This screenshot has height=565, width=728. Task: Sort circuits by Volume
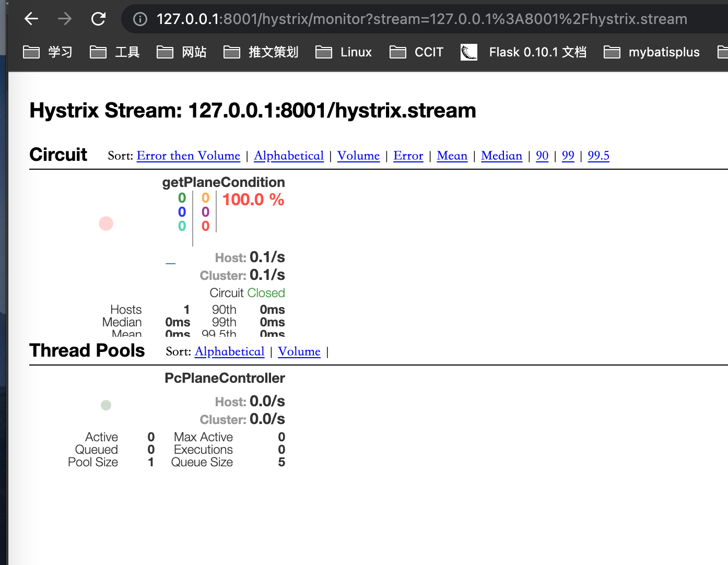[358, 156]
